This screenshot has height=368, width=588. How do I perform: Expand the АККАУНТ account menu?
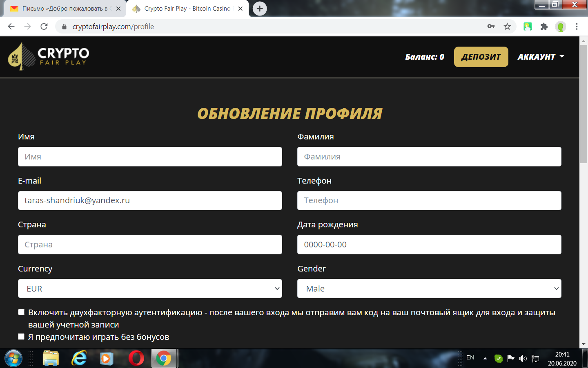(541, 57)
